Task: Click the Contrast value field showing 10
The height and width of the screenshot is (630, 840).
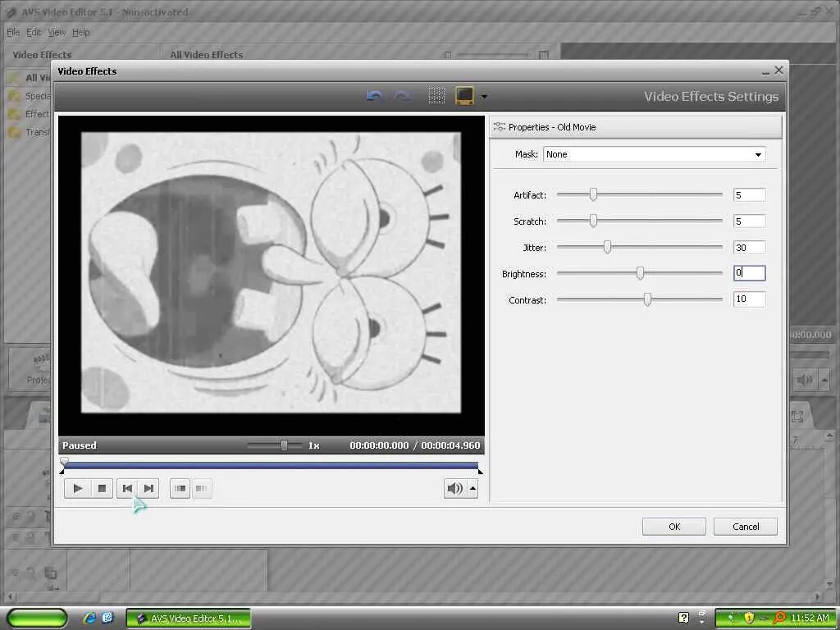Action: [749, 299]
